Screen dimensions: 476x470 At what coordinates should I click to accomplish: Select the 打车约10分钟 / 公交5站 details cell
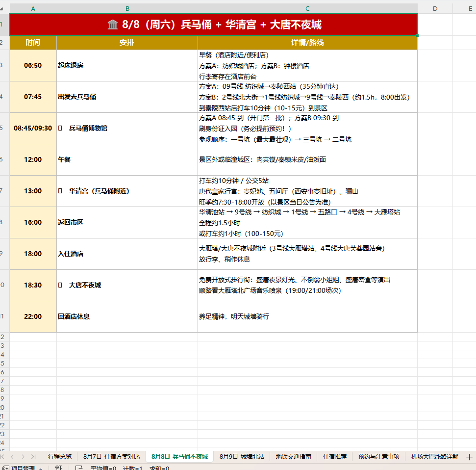(307, 191)
